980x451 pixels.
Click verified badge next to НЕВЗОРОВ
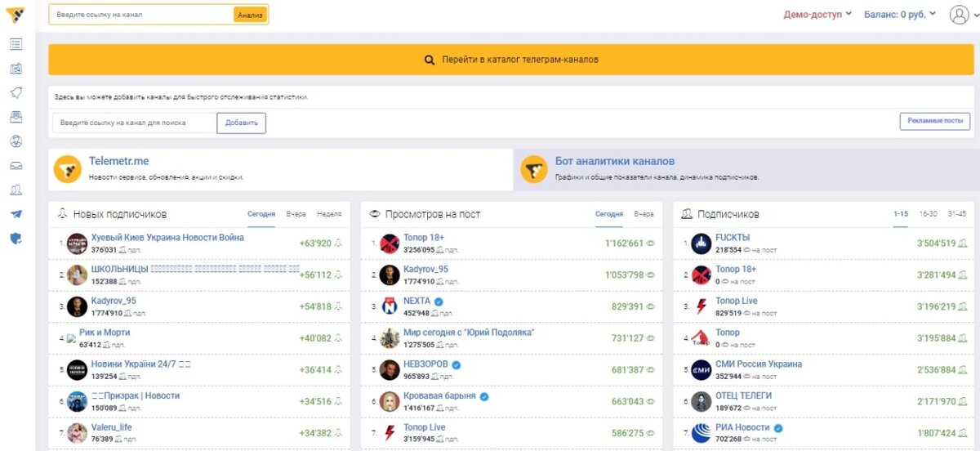[457, 365]
